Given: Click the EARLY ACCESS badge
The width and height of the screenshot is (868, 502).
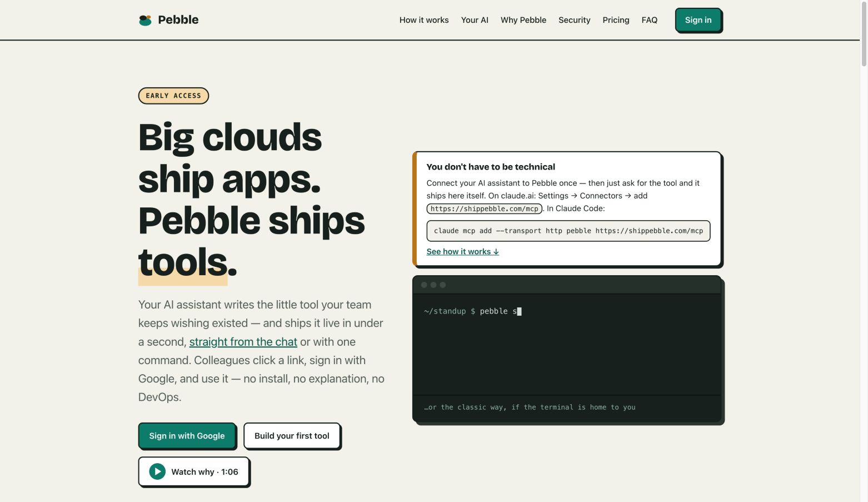Looking at the screenshot, I should [173, 96].
